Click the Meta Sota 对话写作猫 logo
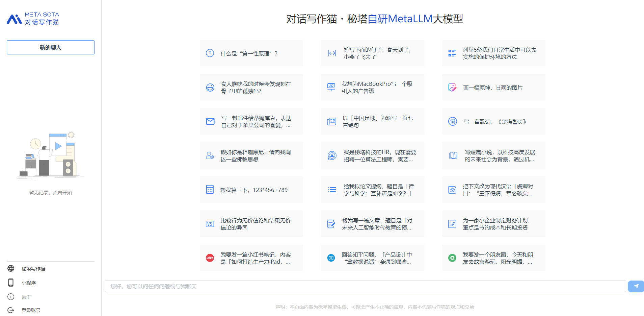This screenshot has height=316, width=644. [33, 19]
